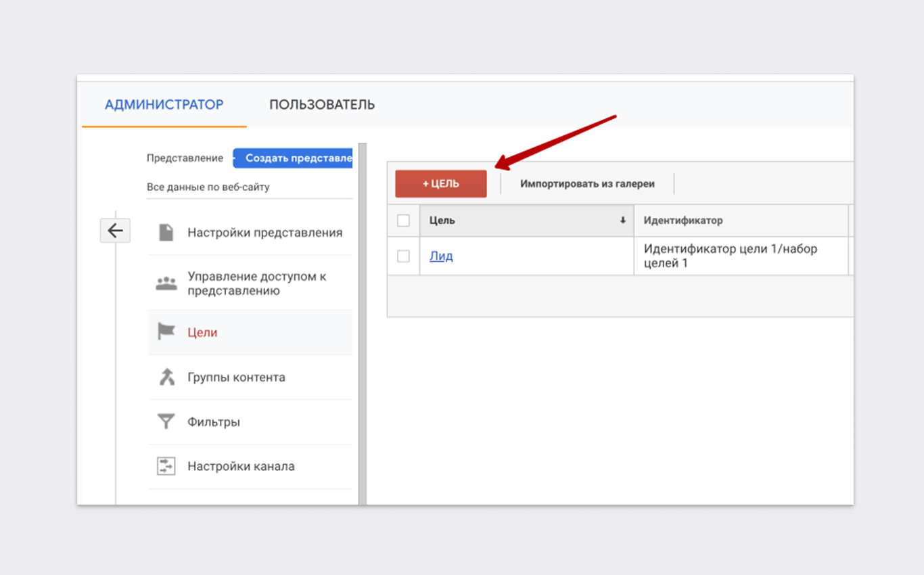
Task: Tick the select-all checkbox in table header
Action: pos(403,221)
